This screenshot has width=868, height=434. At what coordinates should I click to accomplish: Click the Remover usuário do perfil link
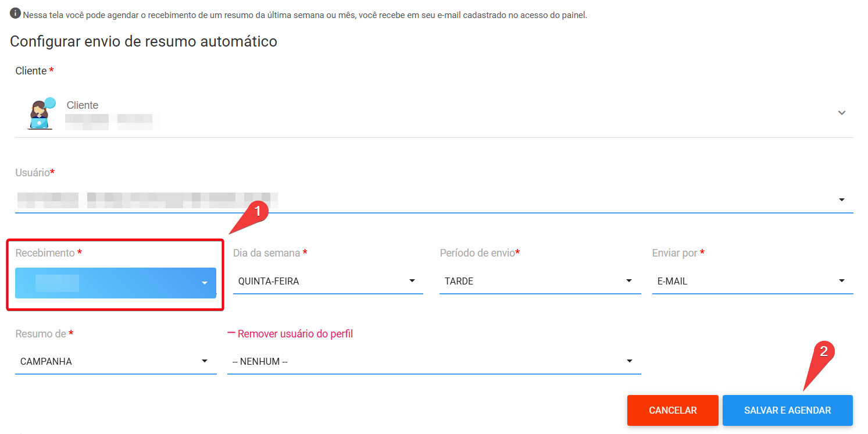(295, 334)
